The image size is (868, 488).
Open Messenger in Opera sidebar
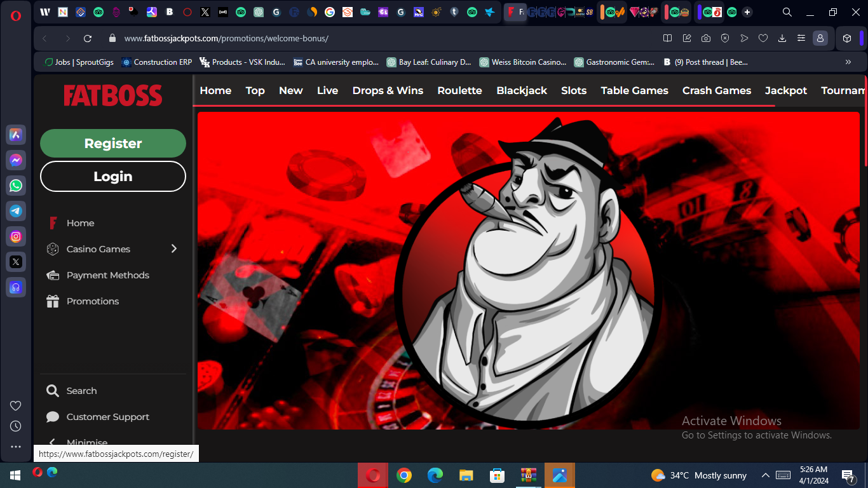pyautogui.click(x=16, y=160)
